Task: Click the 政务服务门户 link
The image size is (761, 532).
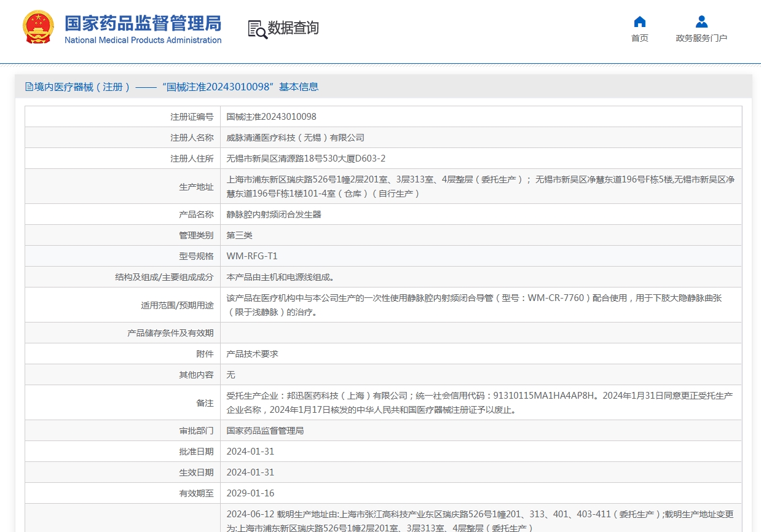Action: tap(701, 38)
